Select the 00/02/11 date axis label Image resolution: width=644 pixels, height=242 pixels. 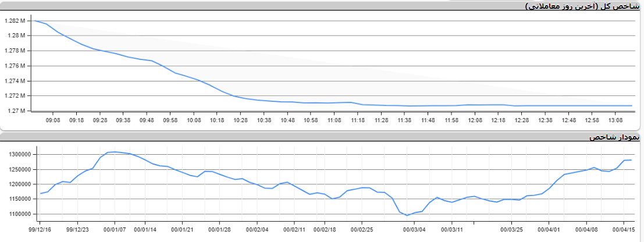point(295,229)
